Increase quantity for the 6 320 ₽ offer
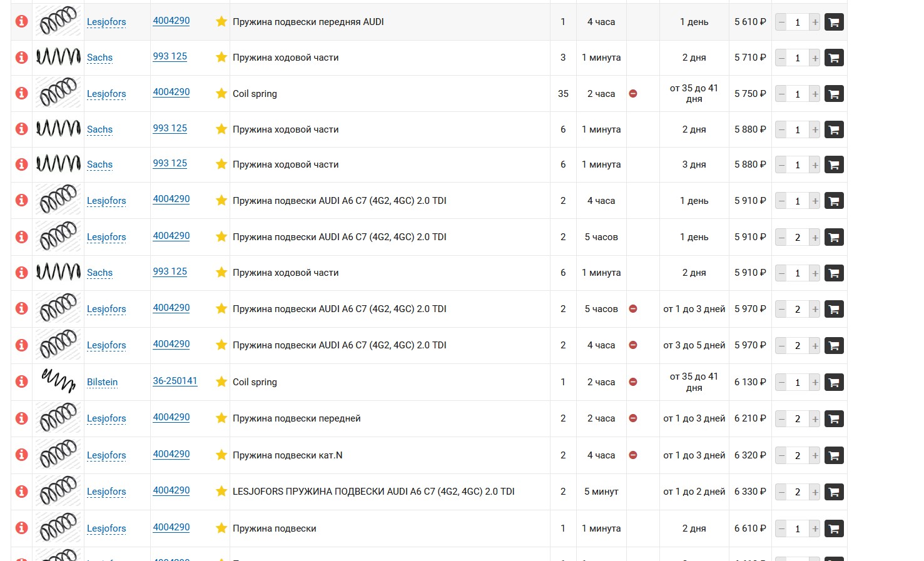924x561 pixels. [x=815, y=455]
